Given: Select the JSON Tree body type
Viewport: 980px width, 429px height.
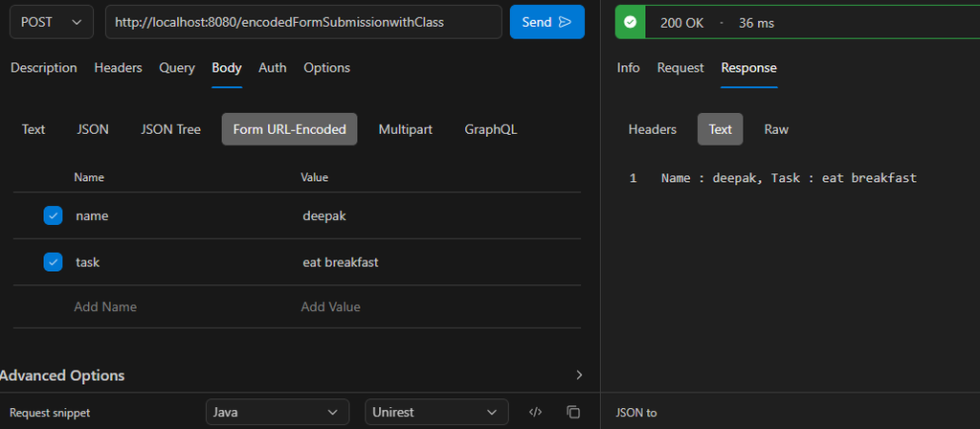Looking at the screenshot, I should pyautogui.click(x=170, y=129).
